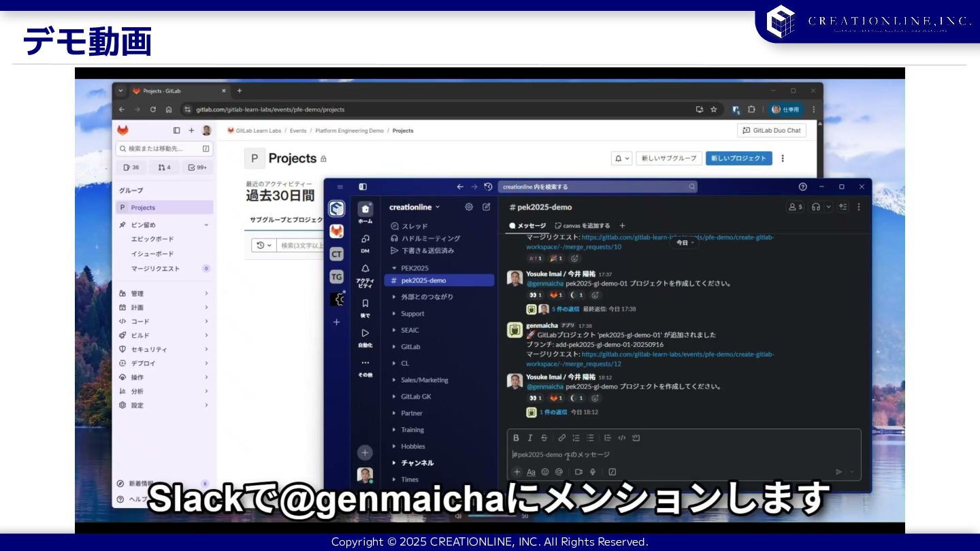Toggle the Slack sidebar panel icon
This screenshot has height=551, width=980.
(x=363, y=186)
